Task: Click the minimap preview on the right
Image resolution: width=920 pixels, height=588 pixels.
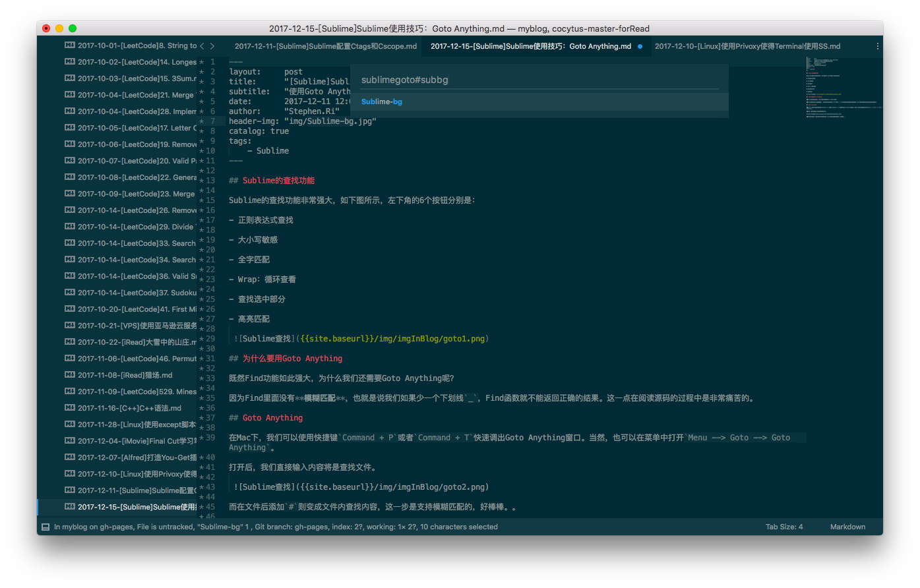Action: point(844,87)
